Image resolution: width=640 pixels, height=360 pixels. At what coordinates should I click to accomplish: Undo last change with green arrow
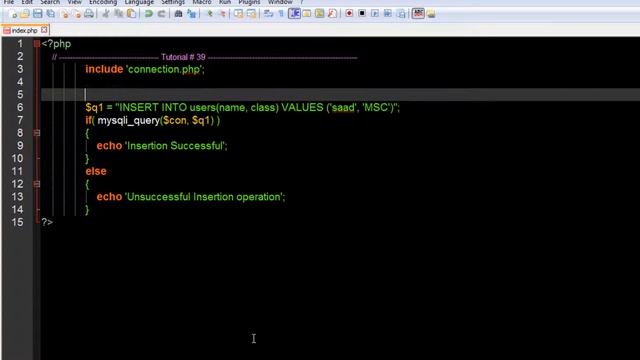[x=149, y=14]
